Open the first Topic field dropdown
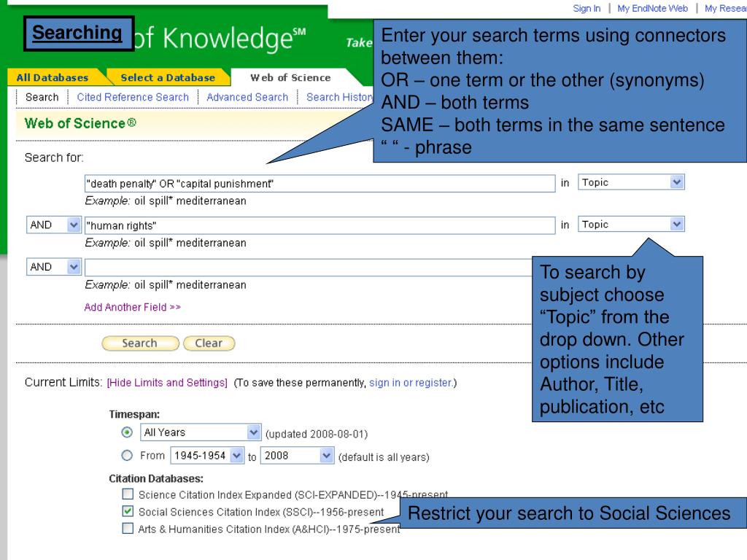The height and width of the screenshot is (560, 747). [631, 182]
